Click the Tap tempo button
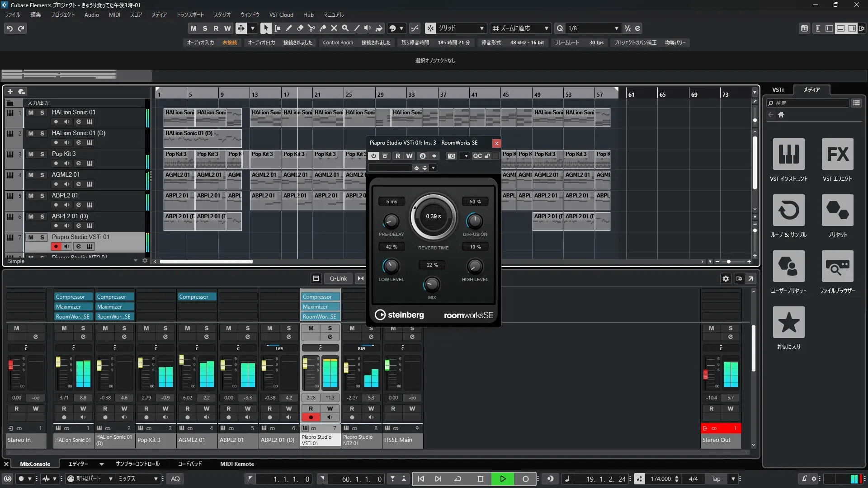 pos(716,479)
